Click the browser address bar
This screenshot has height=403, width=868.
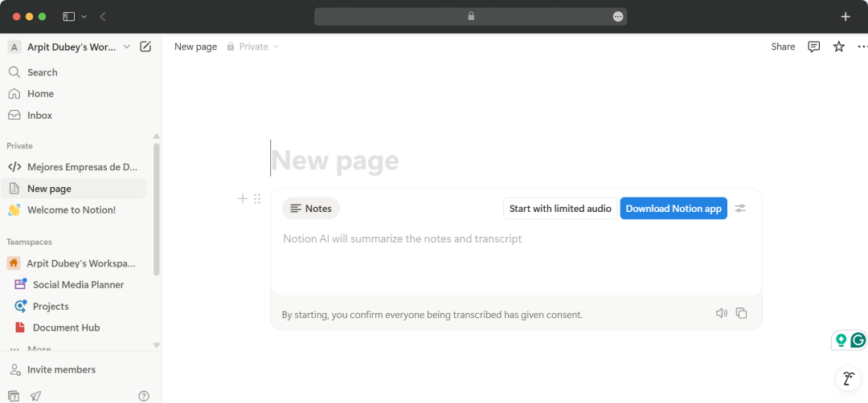tap(470, 17)
